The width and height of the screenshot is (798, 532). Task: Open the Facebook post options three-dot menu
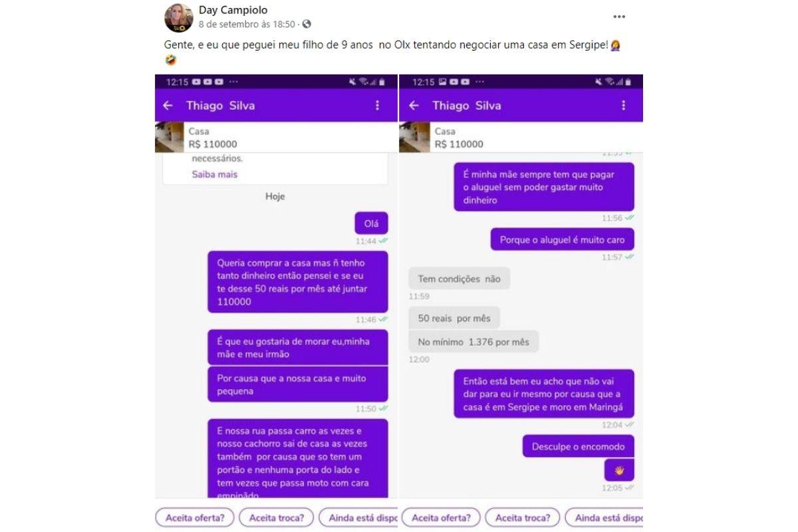click(619, 17)
